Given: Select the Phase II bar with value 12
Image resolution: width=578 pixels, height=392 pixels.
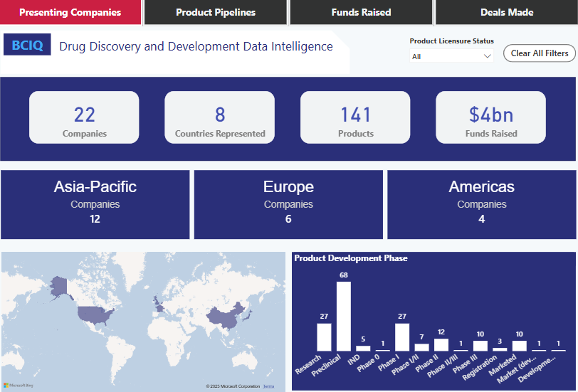Looking at the screenshot, I should click(441, 345).
